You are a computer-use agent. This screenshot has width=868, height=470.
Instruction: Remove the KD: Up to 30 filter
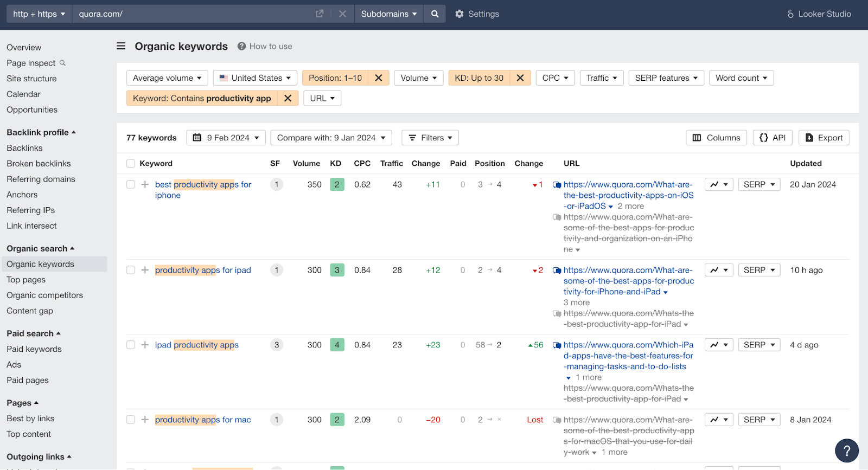[520, 78]
